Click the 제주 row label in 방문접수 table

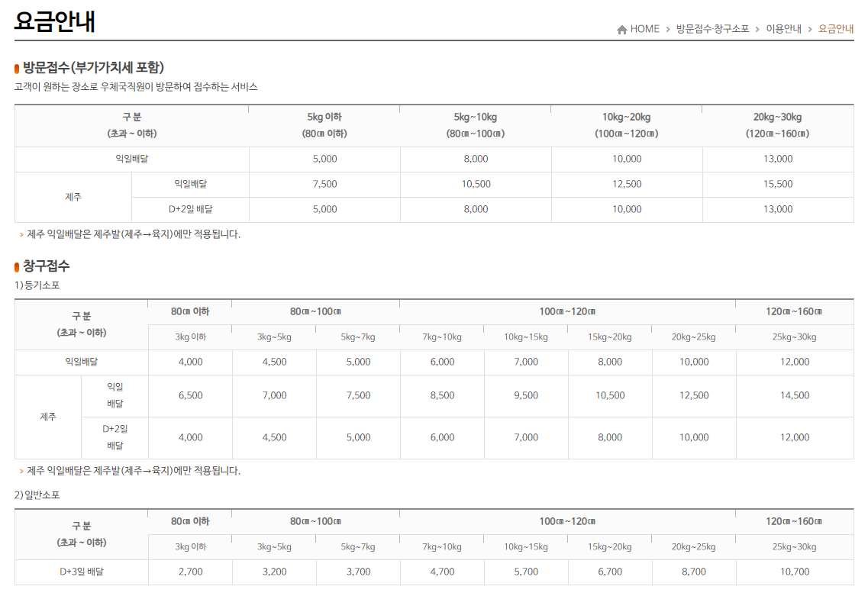(x=73, y=197)
